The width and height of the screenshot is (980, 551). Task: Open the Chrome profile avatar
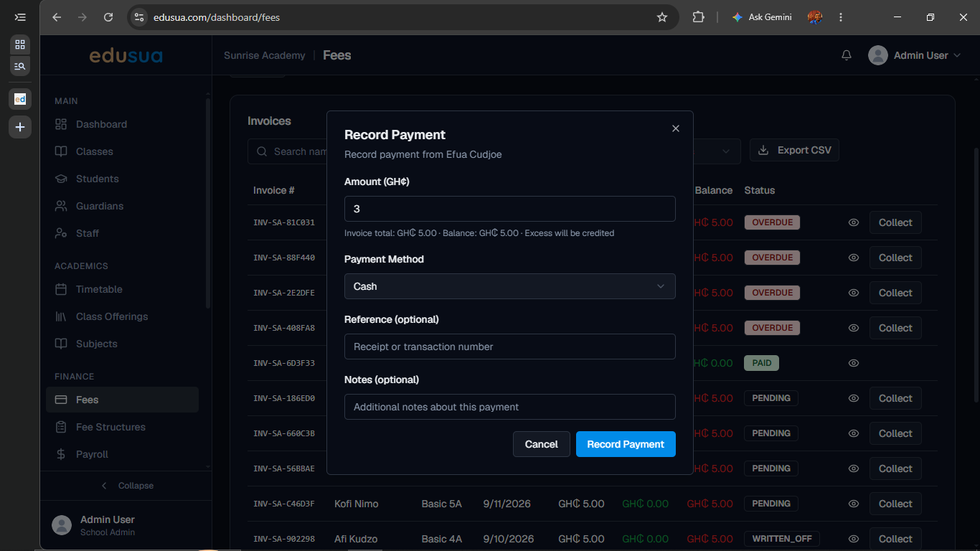[x=814, y=17]
